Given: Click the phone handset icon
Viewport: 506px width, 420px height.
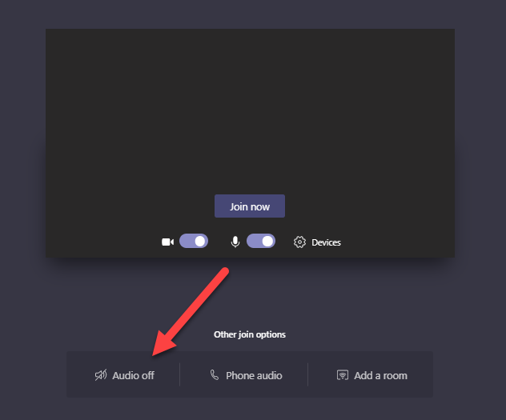Looking at the screenshot, I should click(x=215, y=374).
